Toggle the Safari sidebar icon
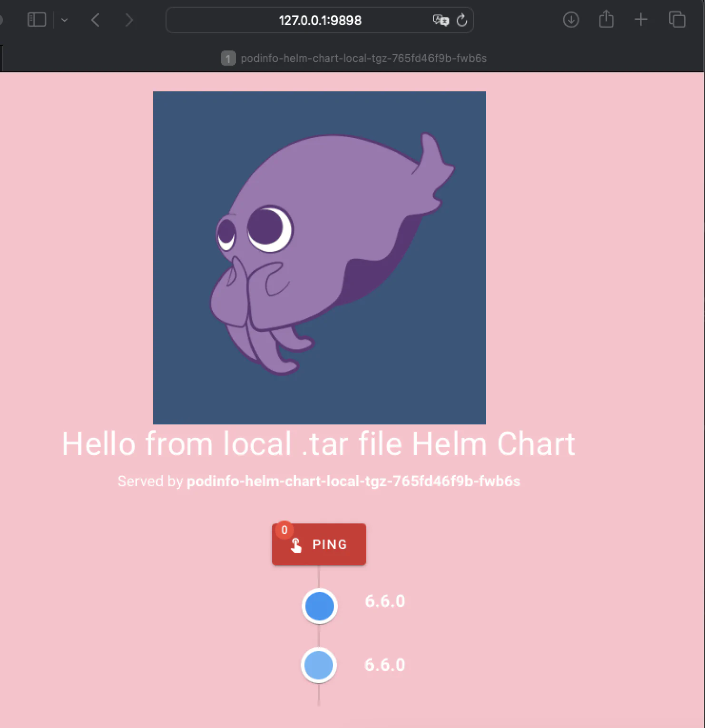This screenshot has height=728, width=705. (x=37, y=20)
